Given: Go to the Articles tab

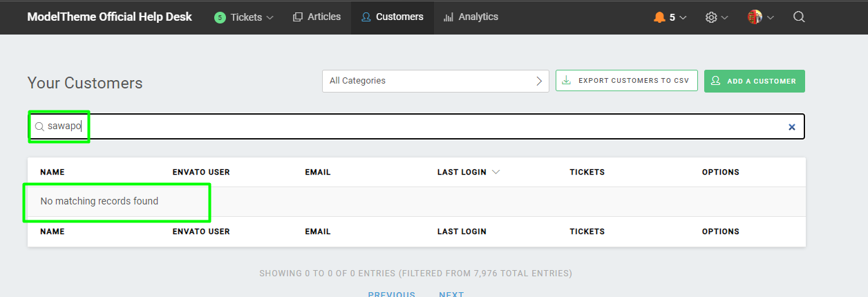Looking at the screenshot, I should tap(317, 17).
